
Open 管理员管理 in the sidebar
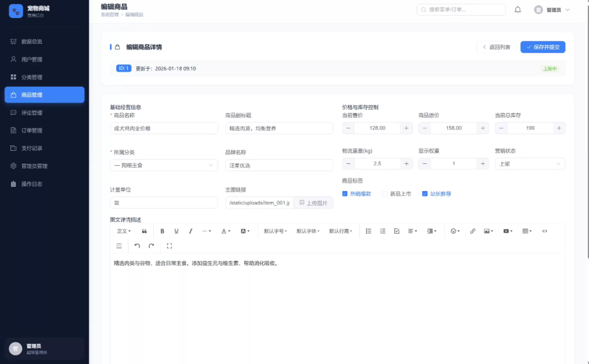click(x=45, y=166)
